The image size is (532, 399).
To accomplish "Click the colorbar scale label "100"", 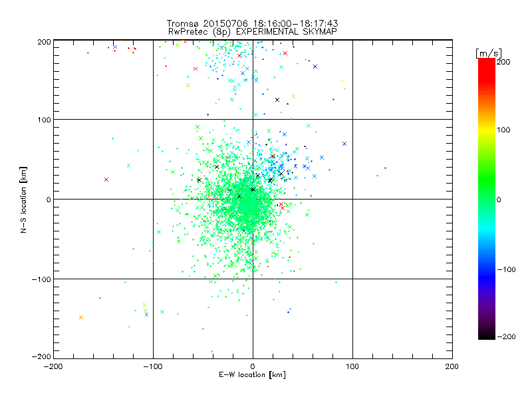I will coord(503,130).
